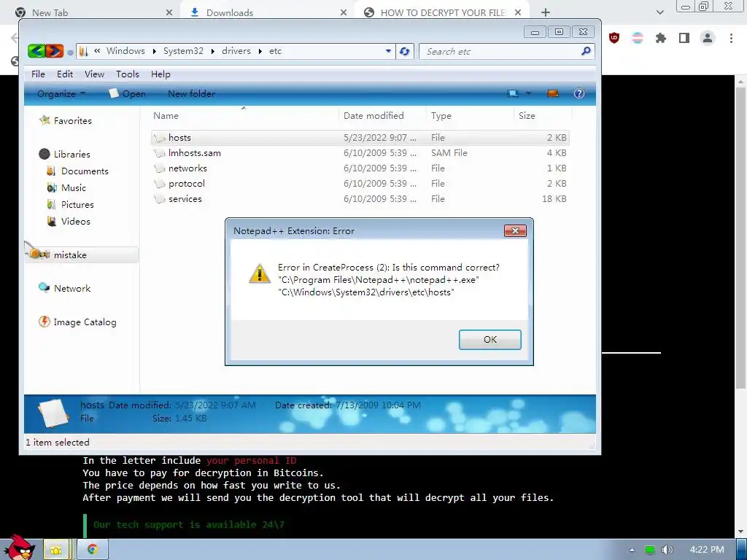Open the view options dropdown arrow
Image resolution: width=747 pixels, height=560 pixels.
tap(528, 93)
